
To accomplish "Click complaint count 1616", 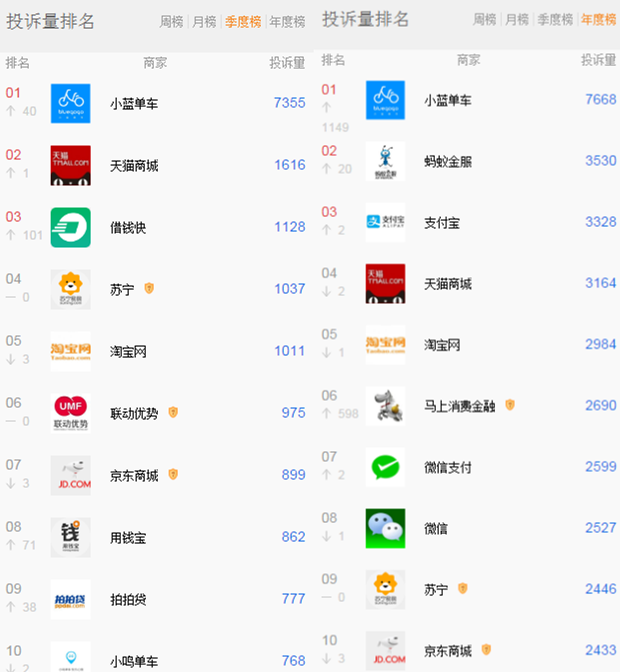I will [290, 165].
